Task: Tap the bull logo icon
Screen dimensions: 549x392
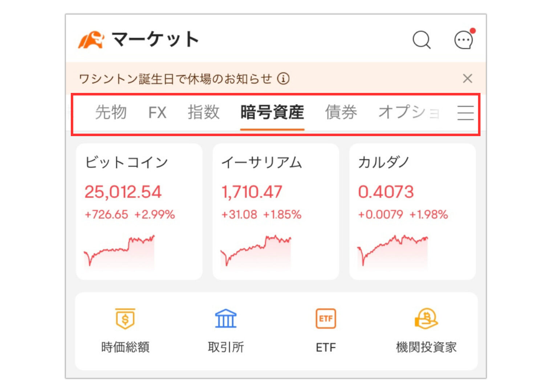Action: point(91,40)
